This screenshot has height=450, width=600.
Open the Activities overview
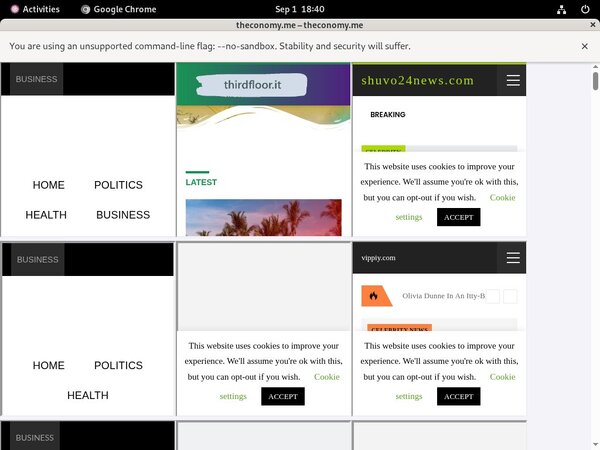(34, 9)
